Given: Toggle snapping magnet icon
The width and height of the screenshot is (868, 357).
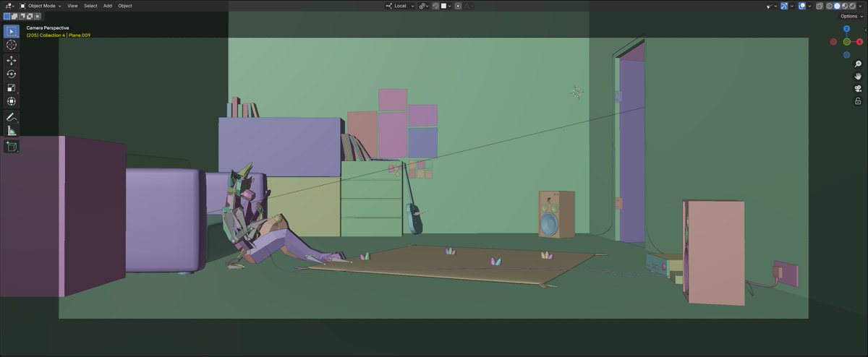Looking at the screenshot, I should pyautogui.click(x=435, y=6).
